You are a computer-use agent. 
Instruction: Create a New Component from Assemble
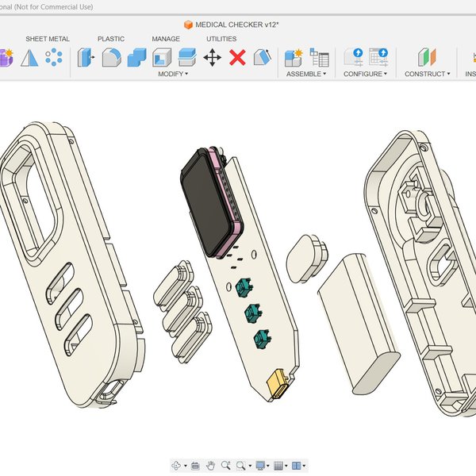pos(294,57)
